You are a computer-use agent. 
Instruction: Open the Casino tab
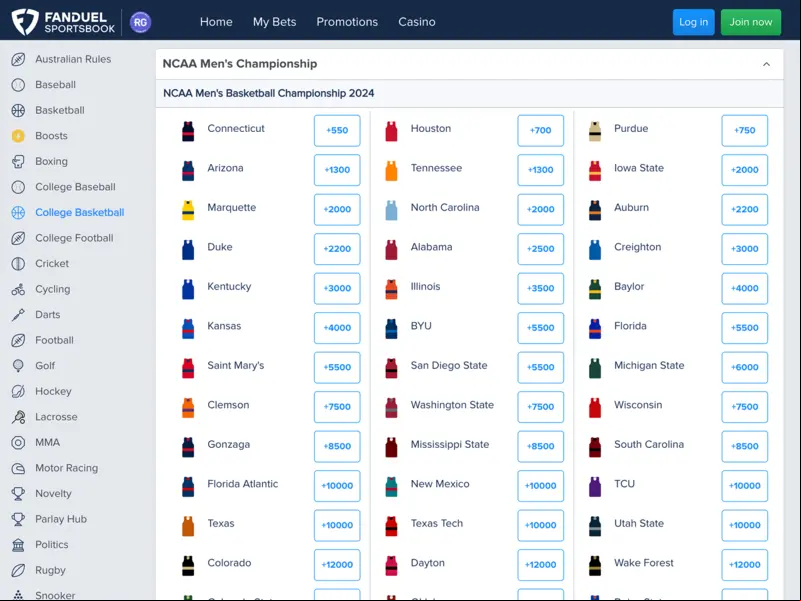pos(417,22)
